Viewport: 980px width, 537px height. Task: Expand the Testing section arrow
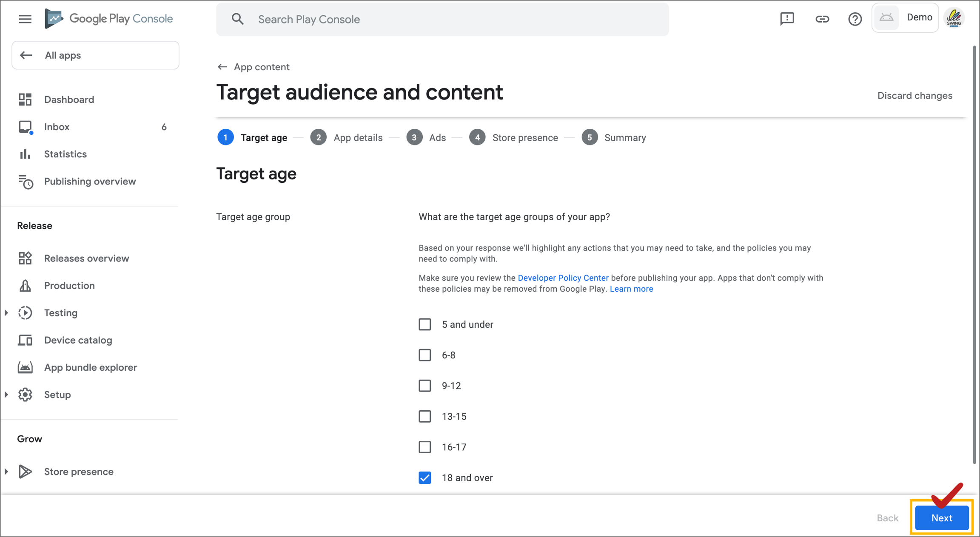pyautogui.click(x=6, y=313)
